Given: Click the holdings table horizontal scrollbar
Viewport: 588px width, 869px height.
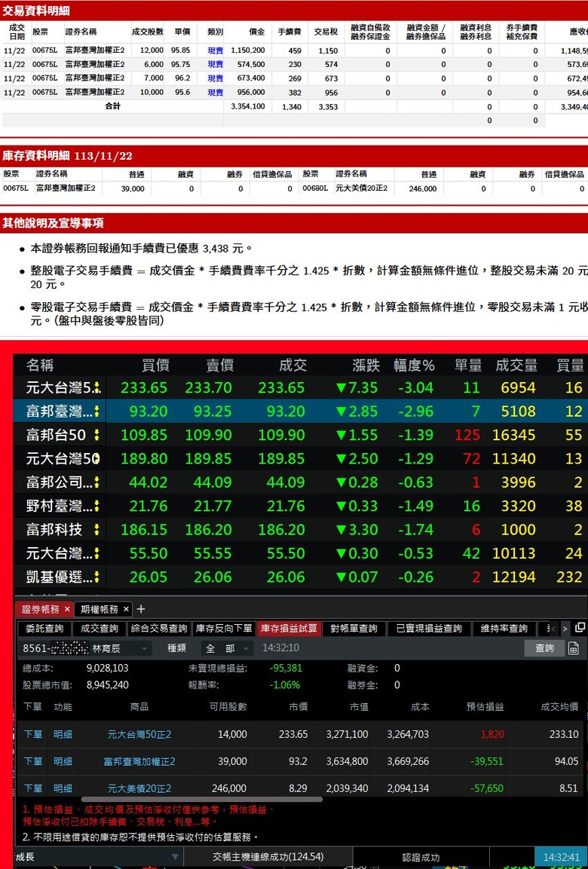Looking at the screenshot, I should 202,799.
